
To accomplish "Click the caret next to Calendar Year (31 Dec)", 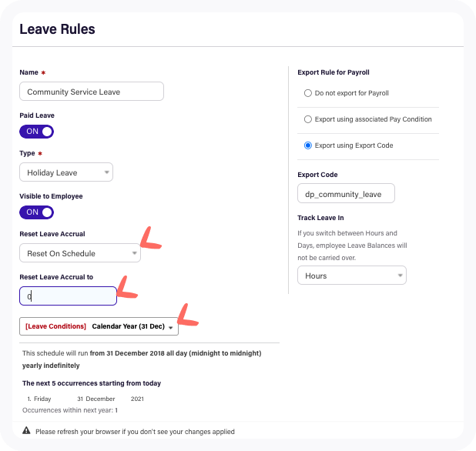I will pos(171,328).
